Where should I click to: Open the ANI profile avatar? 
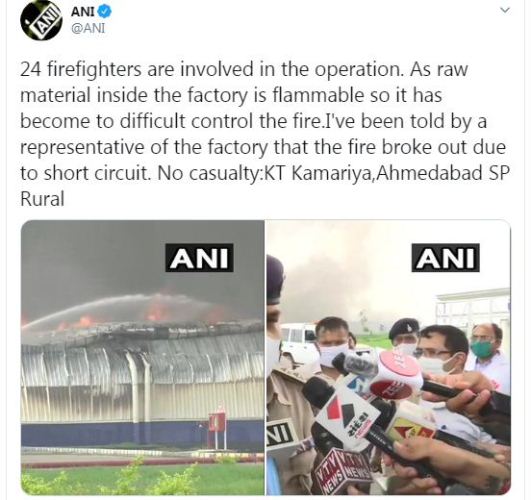coord(41,20)
